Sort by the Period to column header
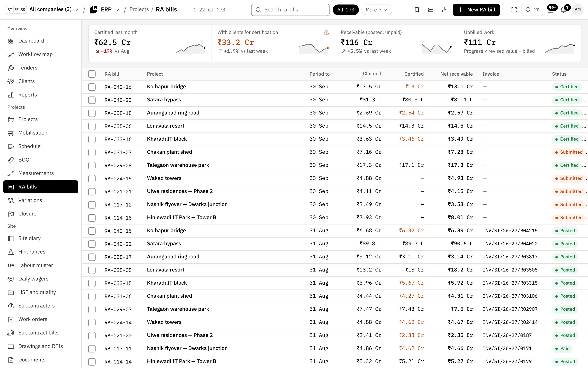588x368 pixels. point(322,74)
